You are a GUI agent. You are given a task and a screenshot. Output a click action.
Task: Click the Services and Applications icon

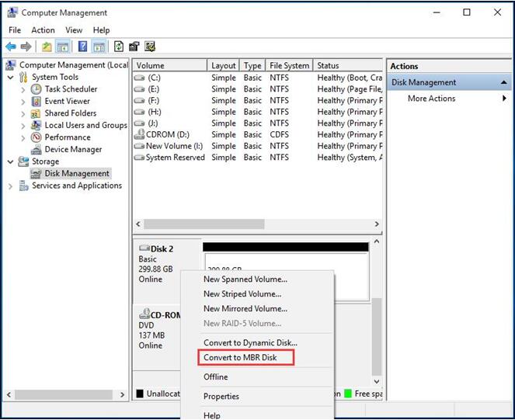pos(23,186)
